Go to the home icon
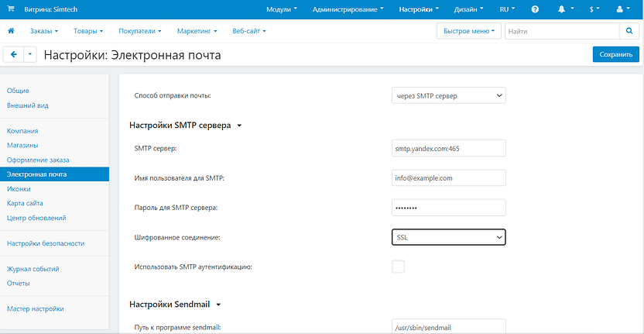 pos(11,31)
